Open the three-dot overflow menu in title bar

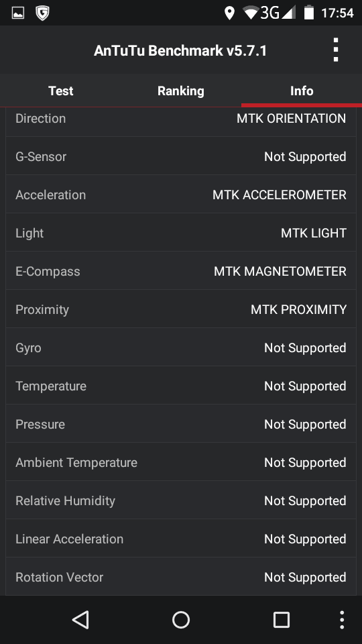(x=336, y=50)
